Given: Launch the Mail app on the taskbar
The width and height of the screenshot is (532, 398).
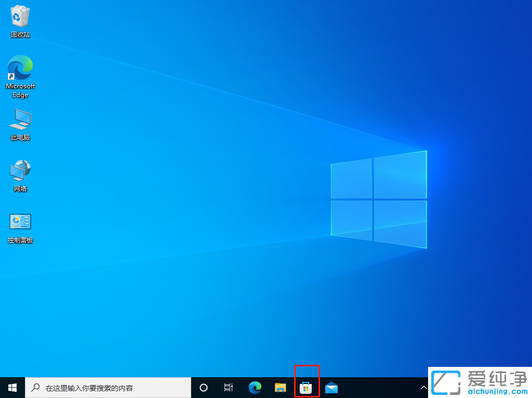Looking at the screenshot, I should pyautogui.click(x=331, y=388).
